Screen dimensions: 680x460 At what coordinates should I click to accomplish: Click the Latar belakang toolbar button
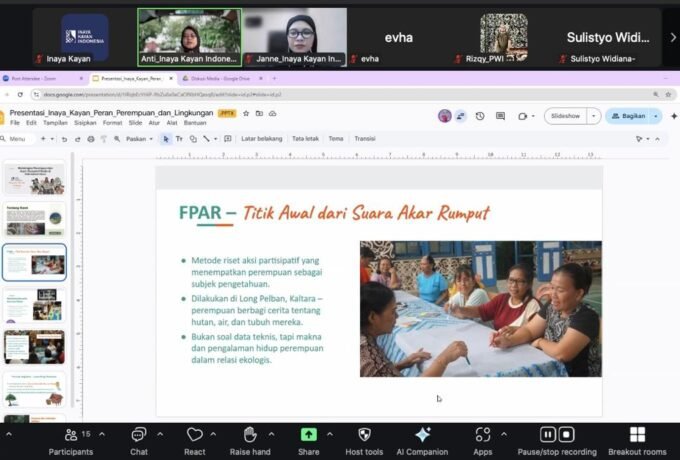click(x=262, y=139)
